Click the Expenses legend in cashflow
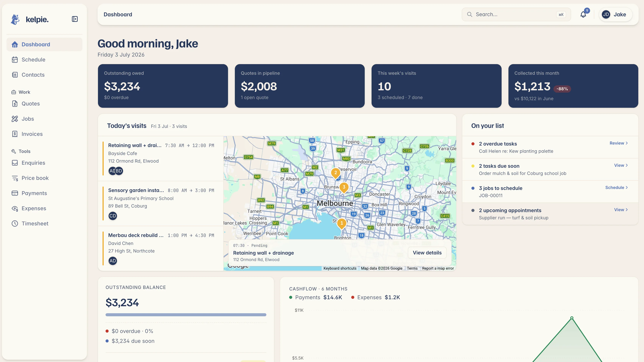The height and width of the screenshot is (362, 644). pos(376,297)
